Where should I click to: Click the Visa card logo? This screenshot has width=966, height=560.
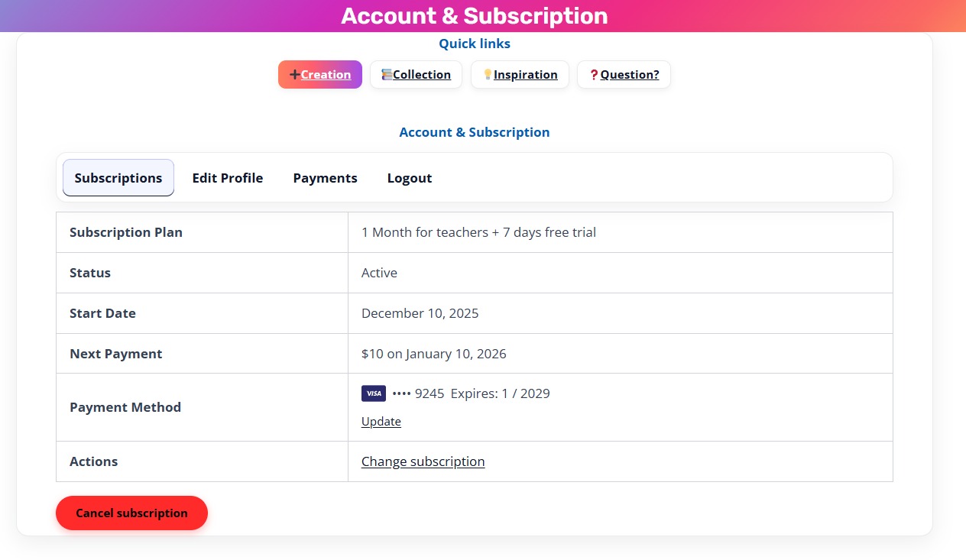pyautogui.click(x=374, y=393)
